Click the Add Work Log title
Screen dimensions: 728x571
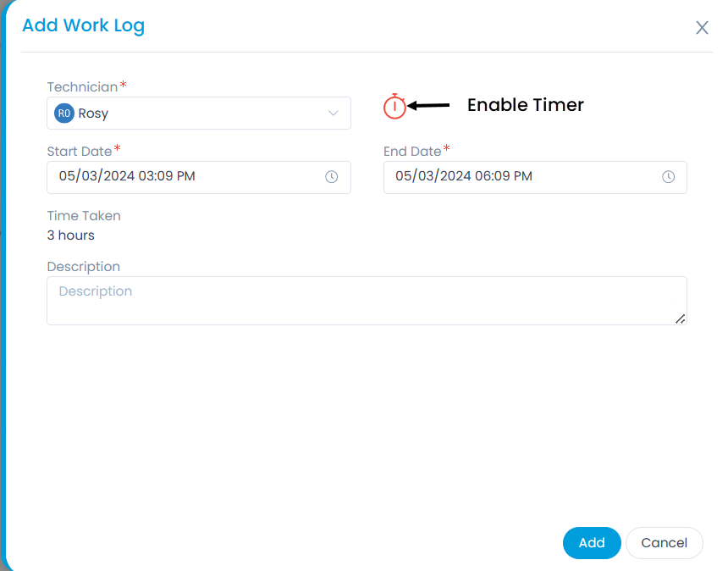83,25
